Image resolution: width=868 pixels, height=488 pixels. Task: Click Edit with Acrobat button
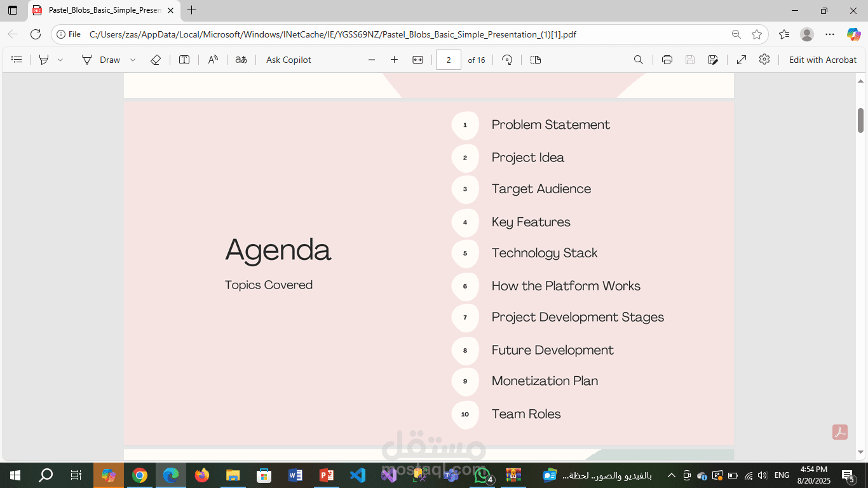pyautogui.click(x=823, y=60)
